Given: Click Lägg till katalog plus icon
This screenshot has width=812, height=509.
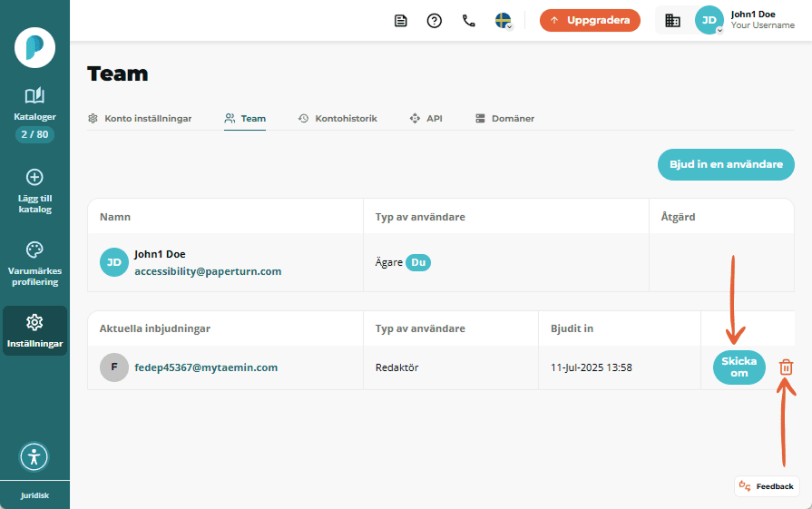Looking at the screenshot, I should [34, 177].
